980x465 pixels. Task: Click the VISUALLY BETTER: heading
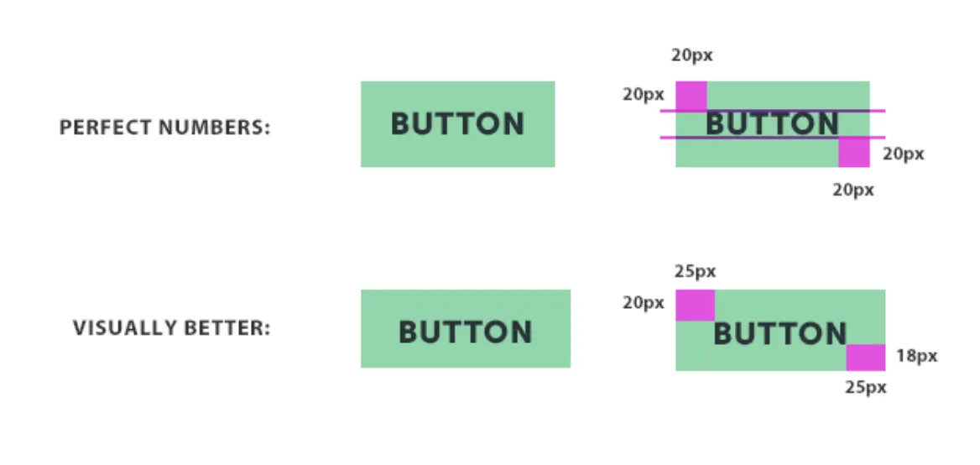(172, 328)
